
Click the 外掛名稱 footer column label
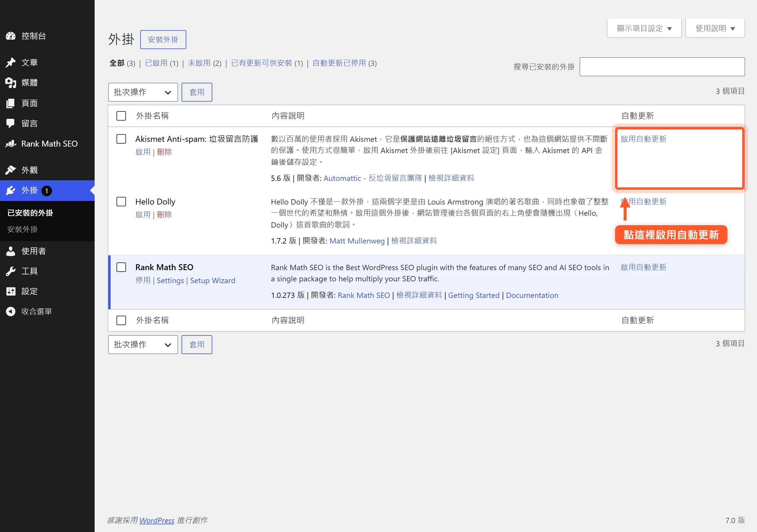click(x=152, y=320)
